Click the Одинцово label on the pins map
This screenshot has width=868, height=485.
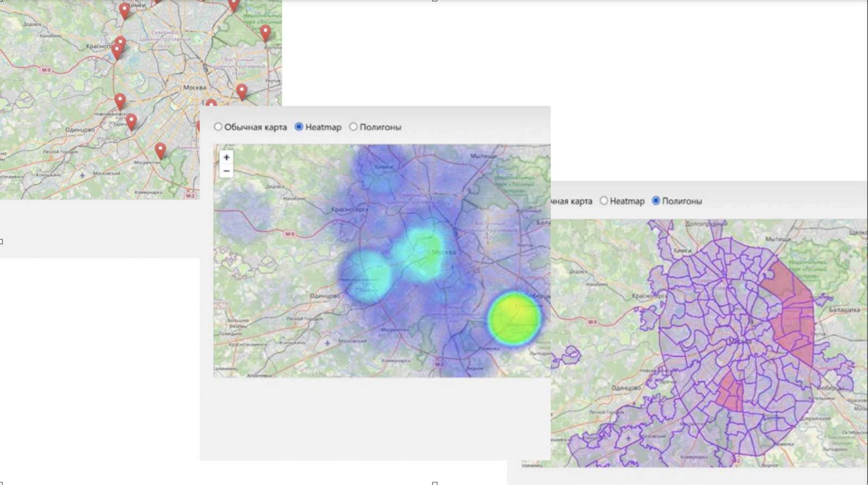80,130
